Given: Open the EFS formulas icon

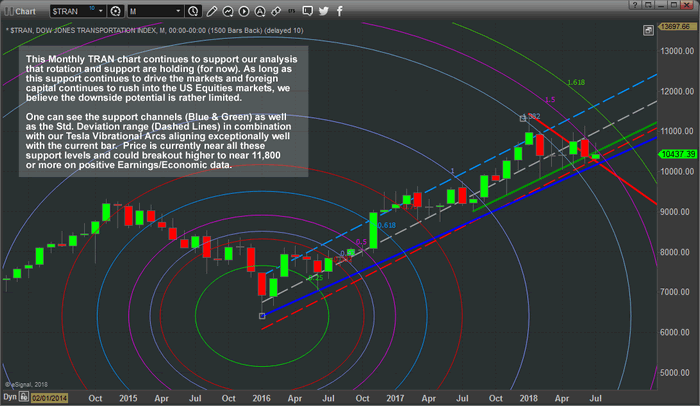Looking at the screenshot, I should (x=292, y=11).
